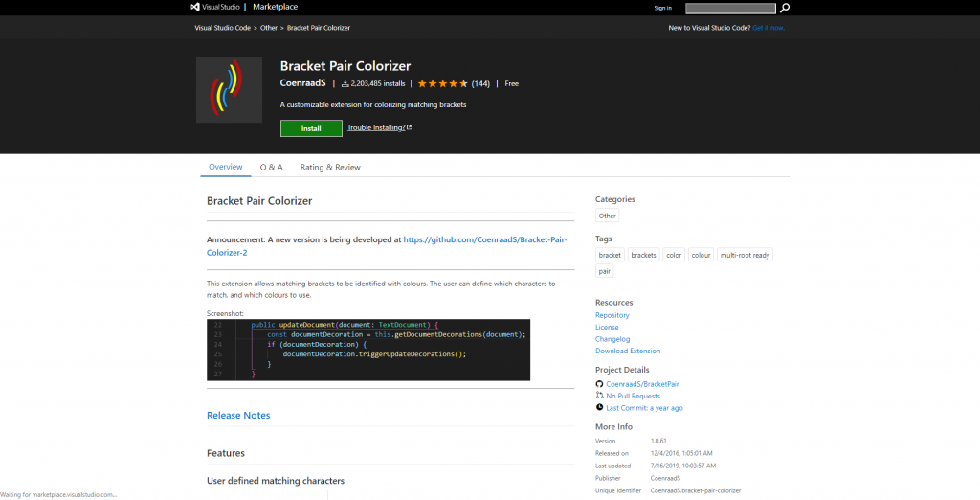Click No Pull Requests link
Image resolution: width=980 pixels, height=500 pixels.
coord(634,397)
